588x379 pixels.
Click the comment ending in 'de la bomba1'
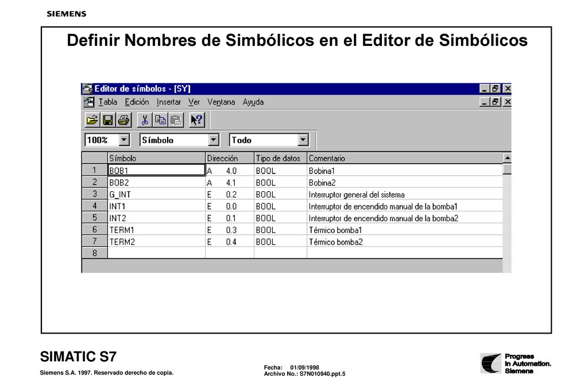(x=405, y=206)
